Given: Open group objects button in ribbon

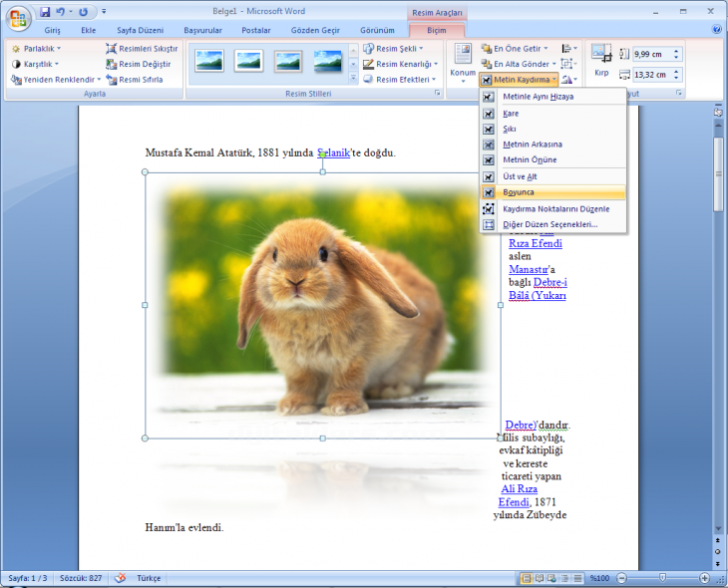Looking at the screenshot, I should [569, 64].
